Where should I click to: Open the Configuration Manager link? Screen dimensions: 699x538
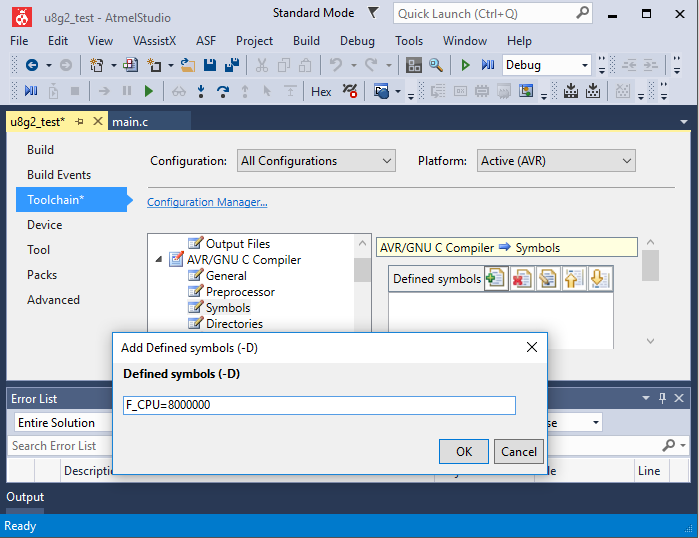click(207, 202)
